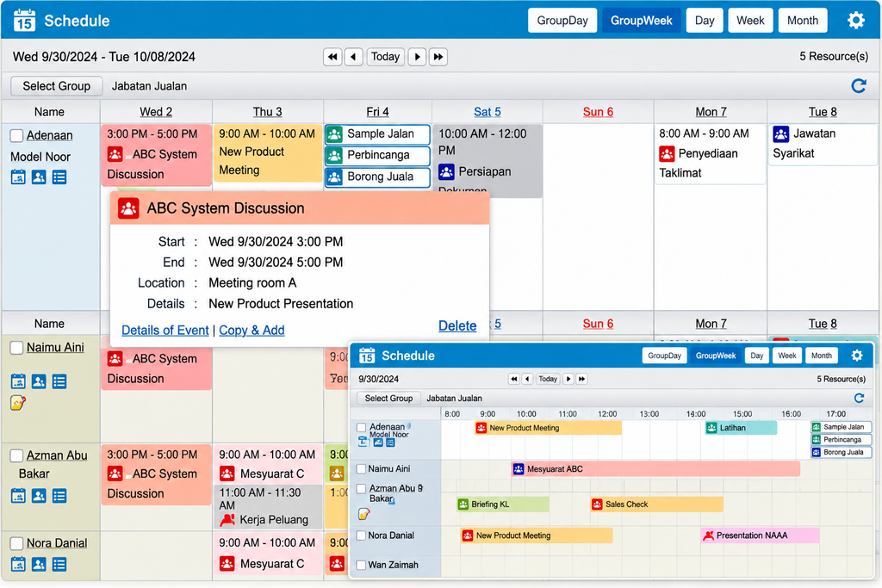Viewport: 882px width, 588px height.
Task: Click the person icon under Adenaan Model Noor
Action: [39, 177]
